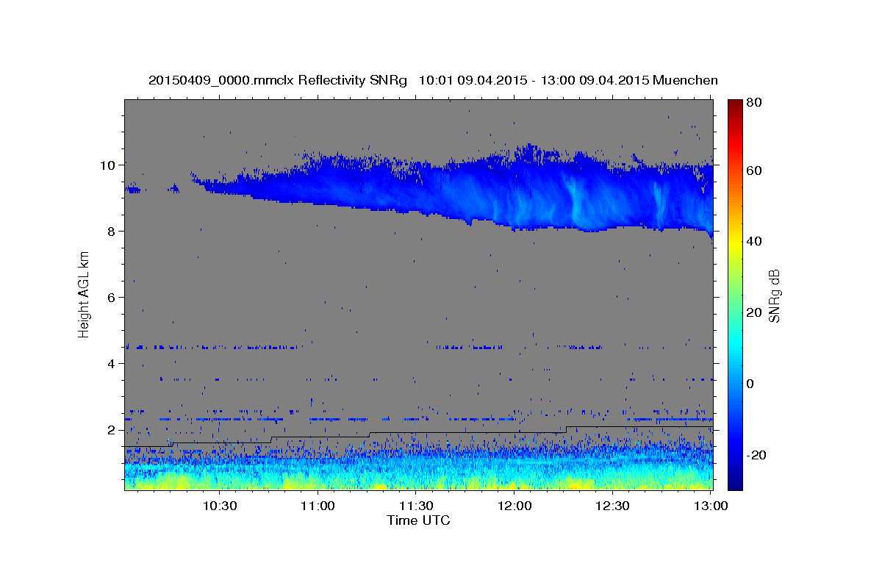The height and width of the screenshot is (588, 882).
Task: Click the 'Height AGL km' y-axis label
Action: click(x=84, y=295)
